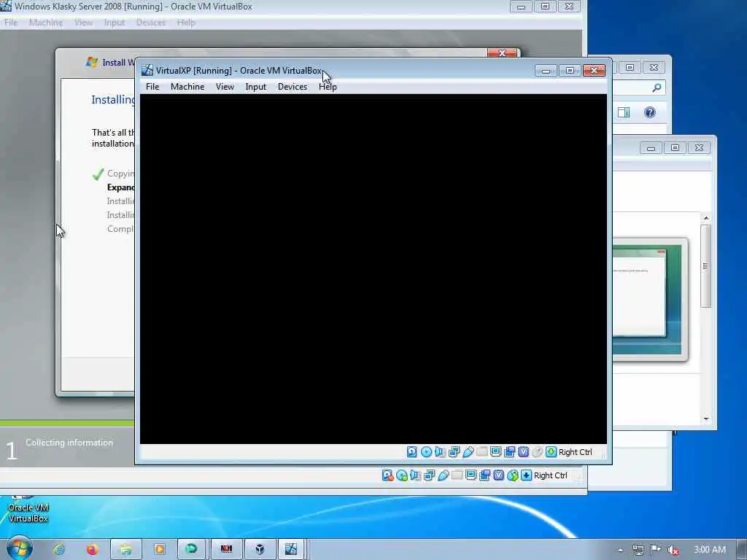Open Help menu in VirtualXP window
The height and width of the screenshot is (560, 747).
pos(328,87)
